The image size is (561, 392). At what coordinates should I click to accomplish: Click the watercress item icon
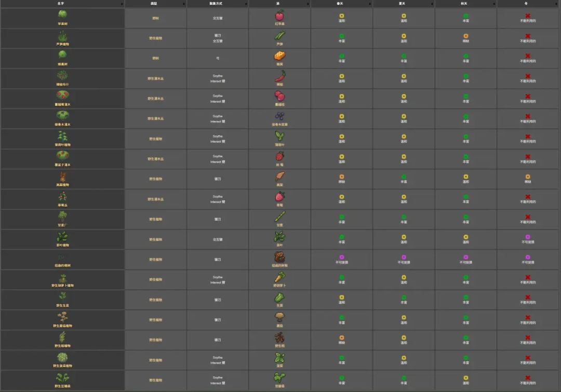(x=279, y=377)
